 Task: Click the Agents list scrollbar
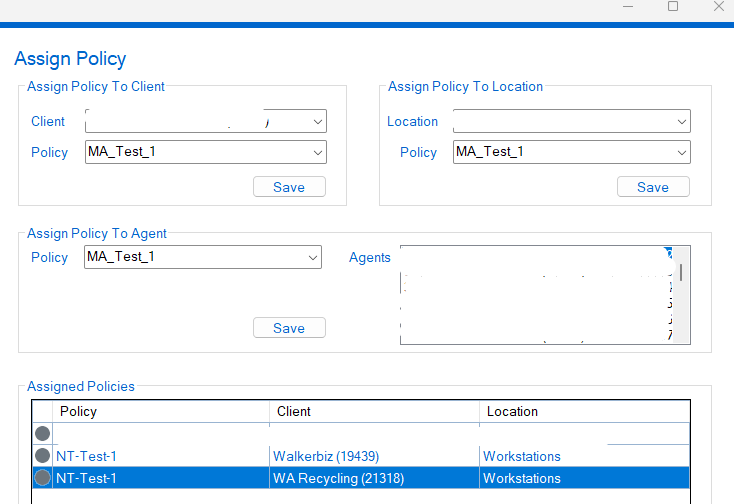[681, 273]
